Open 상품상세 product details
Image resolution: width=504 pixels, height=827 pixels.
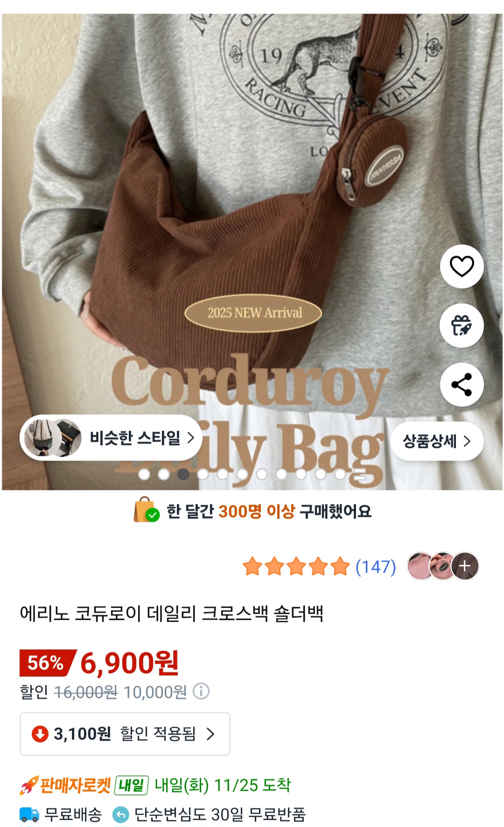(x=437, y=441)
